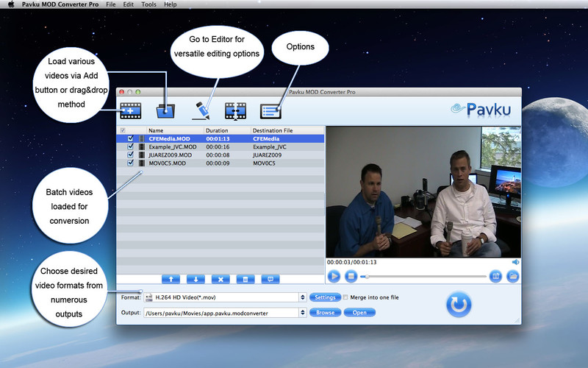Expand the Output path dropdown arrows

[x=303, y=312]
